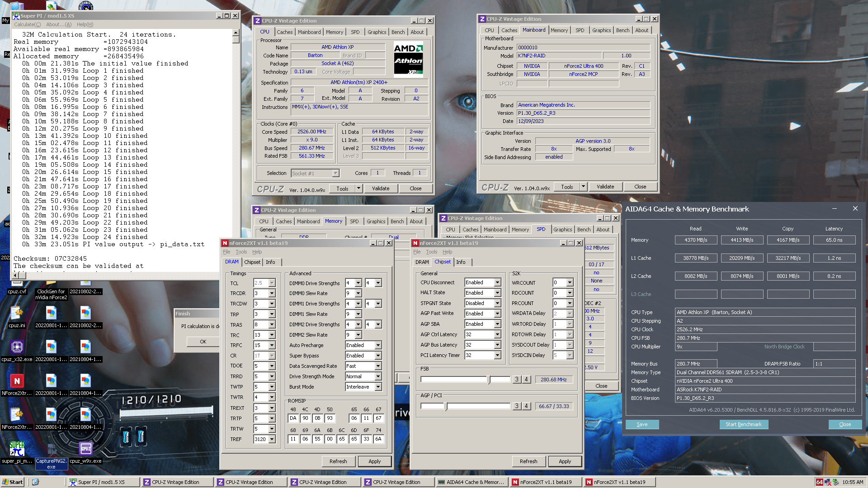This screenshot has width=868, height=488.
Task: Open the Calculate(C) menu in Super PI
Action: pos(27,24)
